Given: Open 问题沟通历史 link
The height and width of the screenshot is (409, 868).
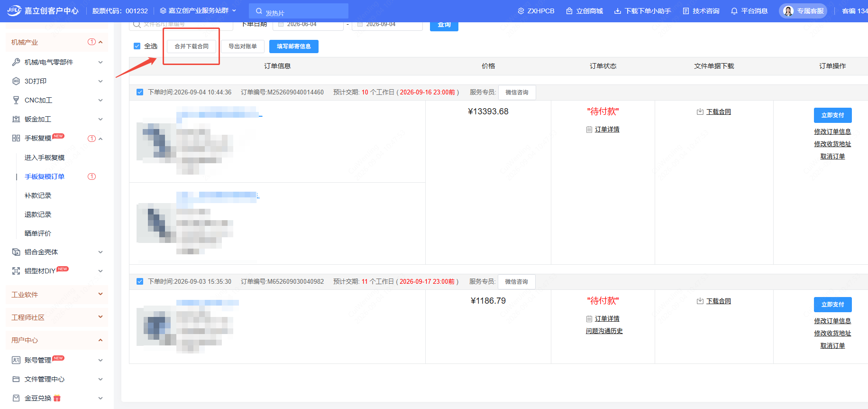Looking at the screenshot, I should [604, 331].
